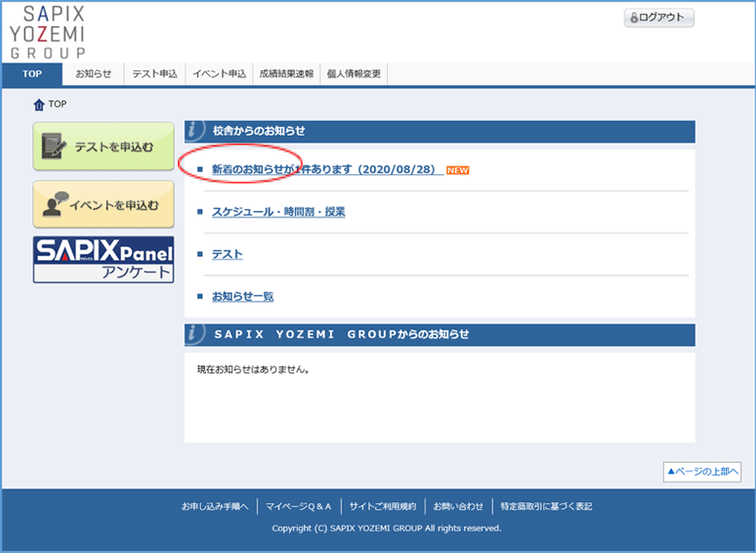This screenshot has height=553, width=756.
Task: Switch to the テスト申込 tab
Action: (154, 74)
